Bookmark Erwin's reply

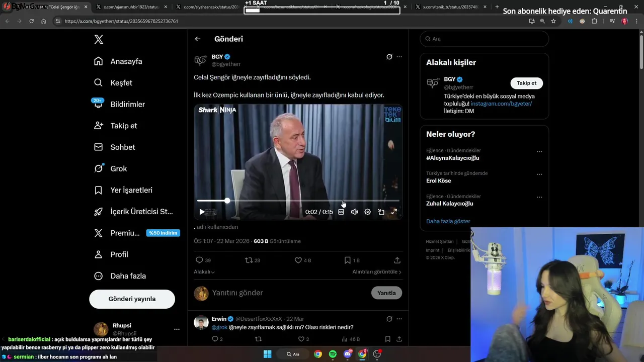(387, 339)
